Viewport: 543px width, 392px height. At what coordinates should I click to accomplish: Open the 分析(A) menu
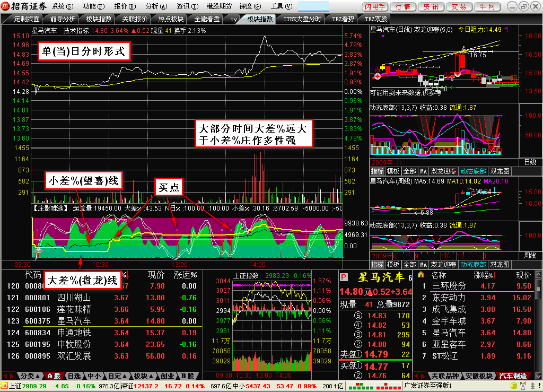(156, 6)
